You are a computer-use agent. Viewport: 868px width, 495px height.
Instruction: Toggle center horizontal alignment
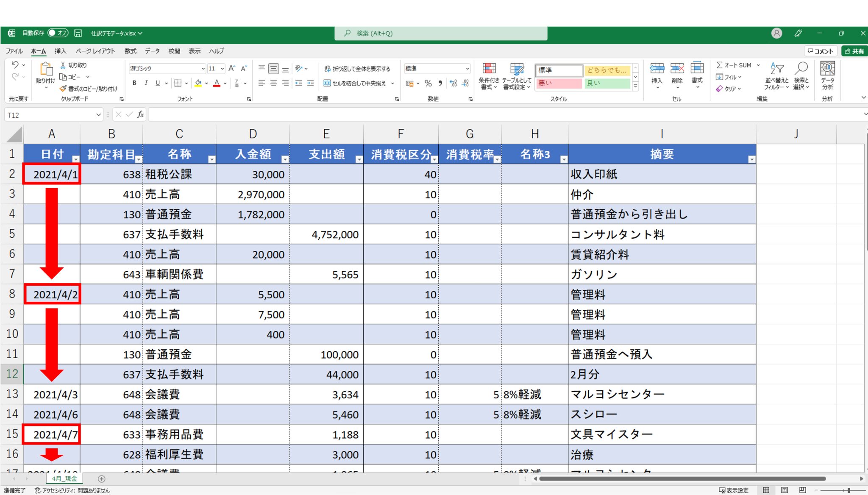coord(273,83)
